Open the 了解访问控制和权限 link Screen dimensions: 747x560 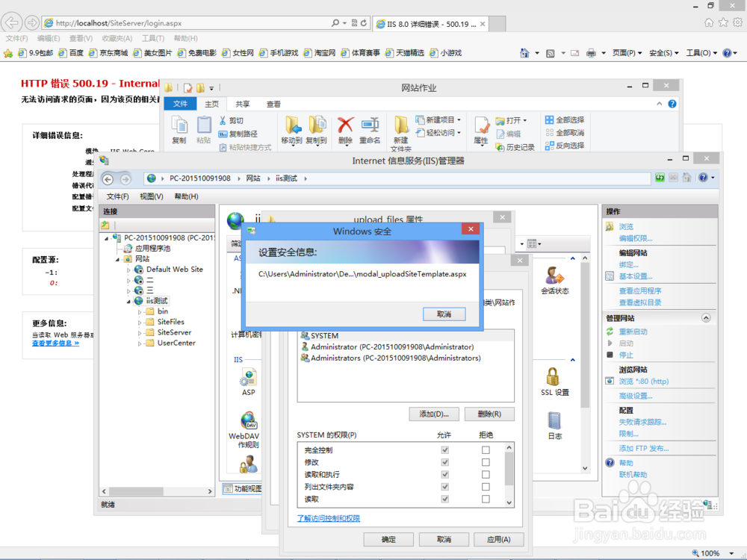[327, 517]
